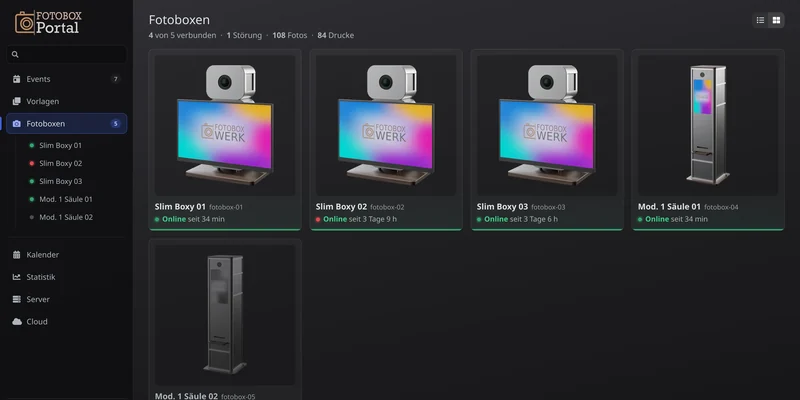
Task: Click the Fotoboxen count badge 5
Action: click(x=115, y=123)
